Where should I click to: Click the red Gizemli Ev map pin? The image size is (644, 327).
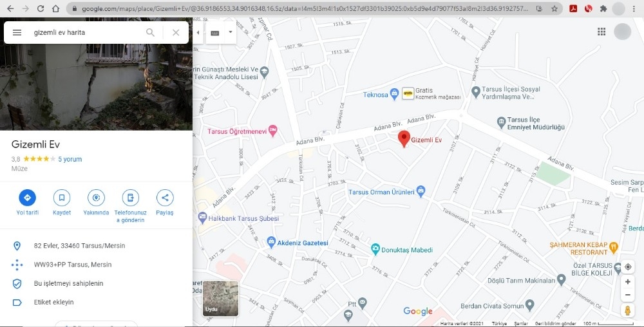[404, 138]
